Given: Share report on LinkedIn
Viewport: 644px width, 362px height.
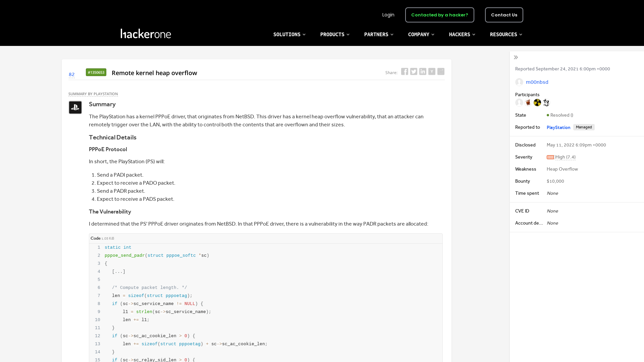Looking at the screenshot, I should (x=423, y=71).
